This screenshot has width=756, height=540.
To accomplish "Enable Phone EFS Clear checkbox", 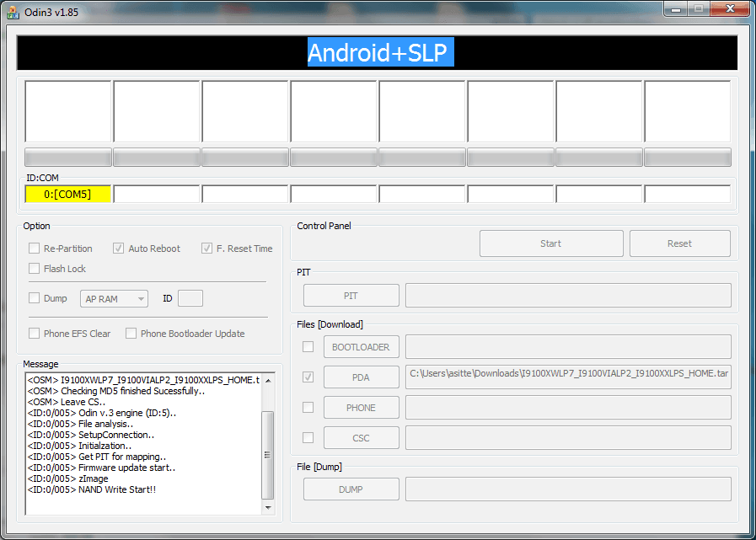I will [x=34, y=333].
